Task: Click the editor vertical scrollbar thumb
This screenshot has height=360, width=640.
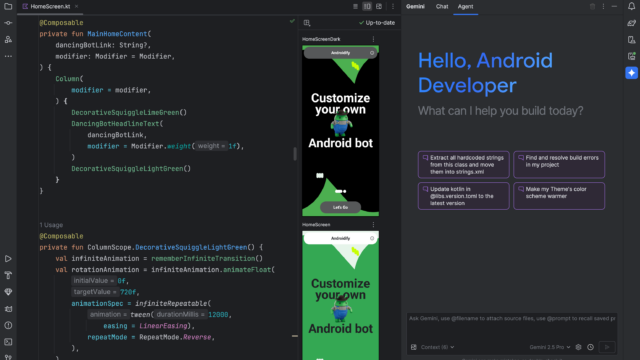Action: coord(295,154)
